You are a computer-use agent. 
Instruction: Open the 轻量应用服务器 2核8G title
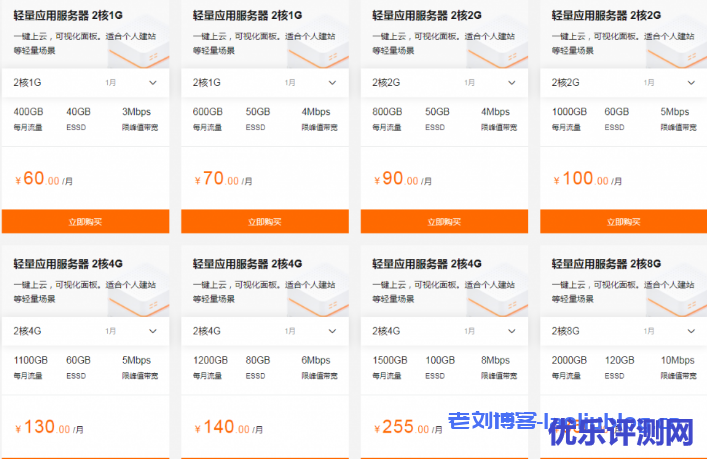point(606,264)
